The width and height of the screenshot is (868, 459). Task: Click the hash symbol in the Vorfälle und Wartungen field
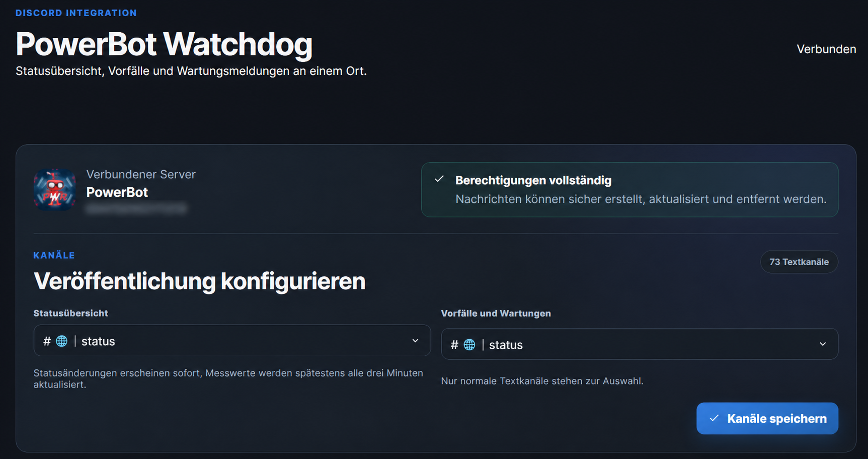click(454, 345)
